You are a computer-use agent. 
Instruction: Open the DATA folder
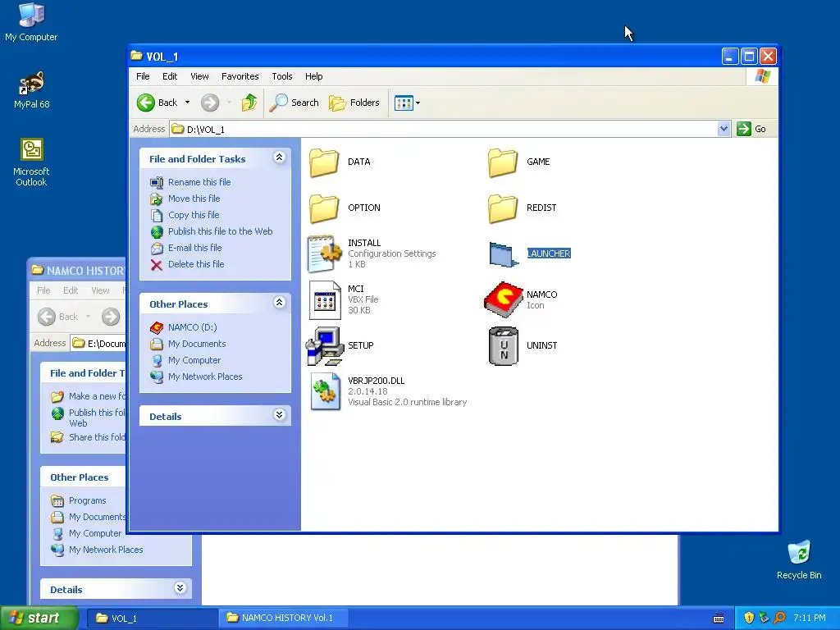(325, 162)
